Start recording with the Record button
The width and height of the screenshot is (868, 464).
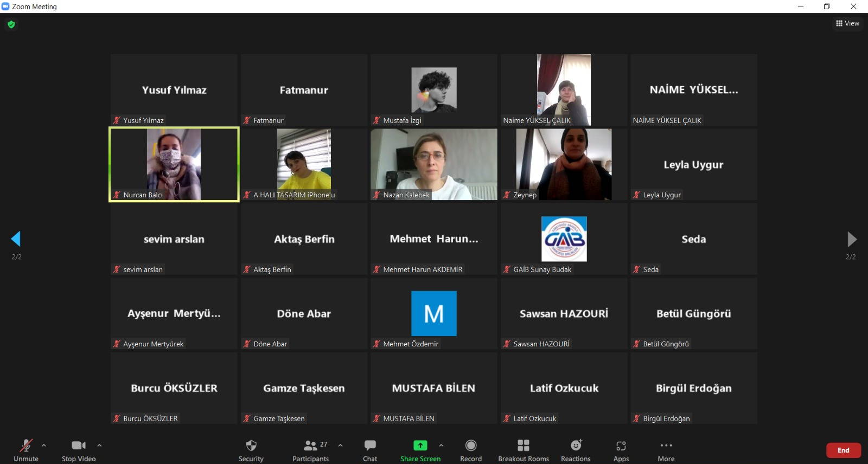click(x=471, y=449)
